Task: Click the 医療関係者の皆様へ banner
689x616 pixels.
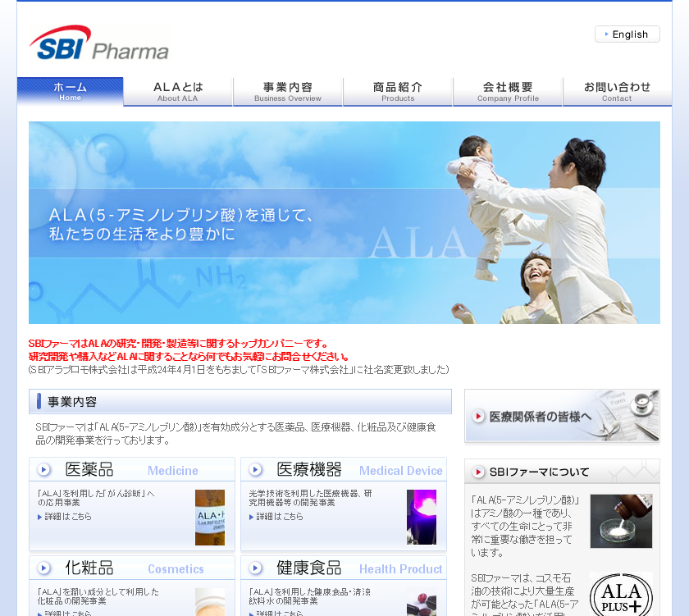Action: click(x=562, y=416)
